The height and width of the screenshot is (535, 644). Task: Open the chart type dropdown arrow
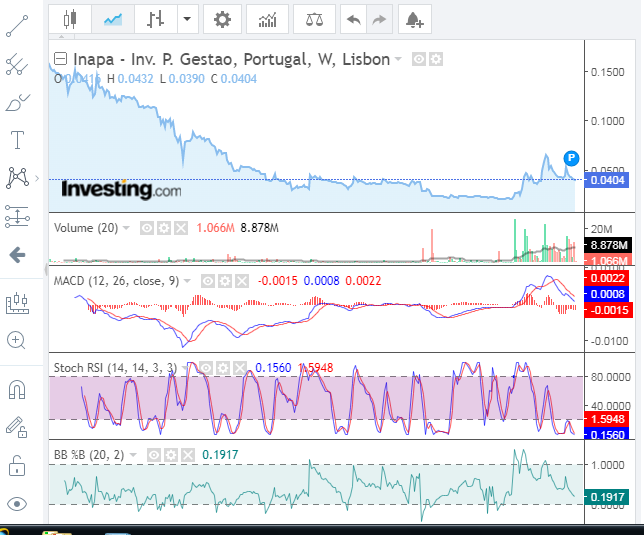click(x=187, y=19)
